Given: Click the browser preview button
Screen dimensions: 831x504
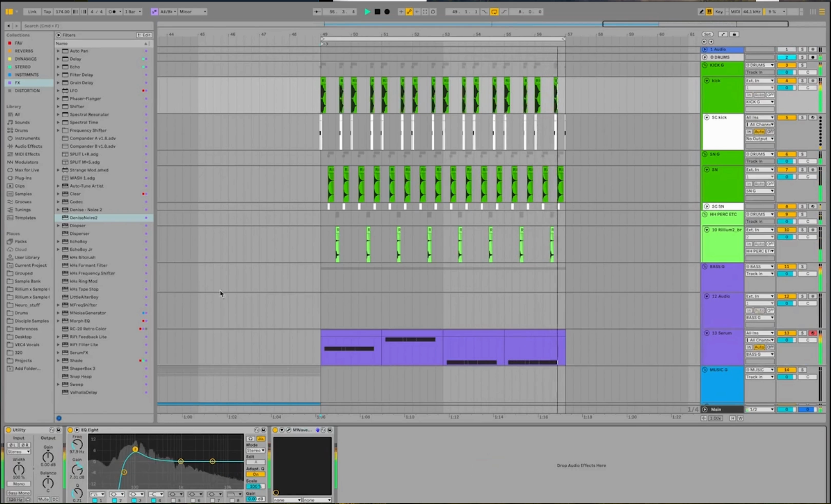Looking at the screenshot, I should click(x=59, y=418).
